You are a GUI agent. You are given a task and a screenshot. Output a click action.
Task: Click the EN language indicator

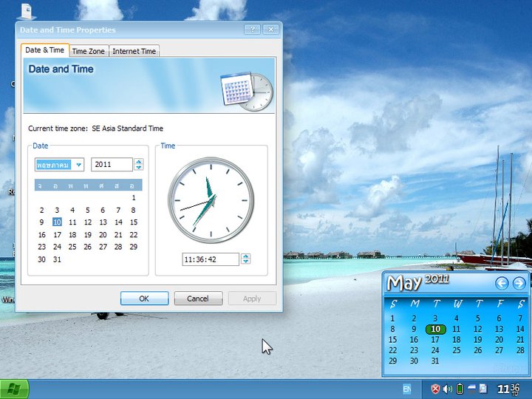(406, 389)
